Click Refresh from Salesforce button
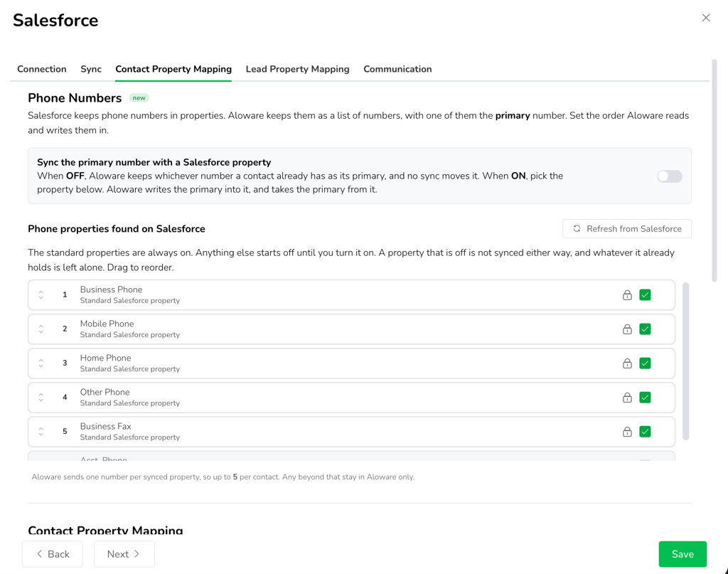Image resolution: width=728 pixels, height=574 pixels. point(627,228)
